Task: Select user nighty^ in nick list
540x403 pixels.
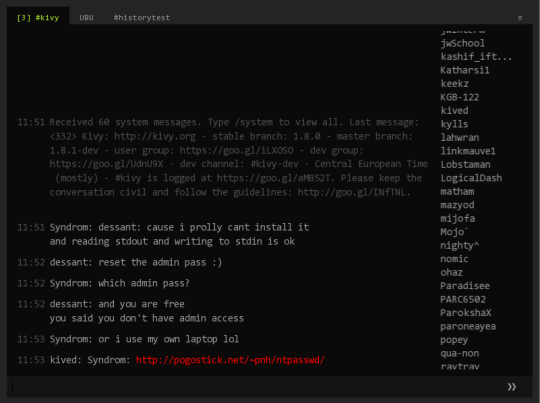Action: 460,246
